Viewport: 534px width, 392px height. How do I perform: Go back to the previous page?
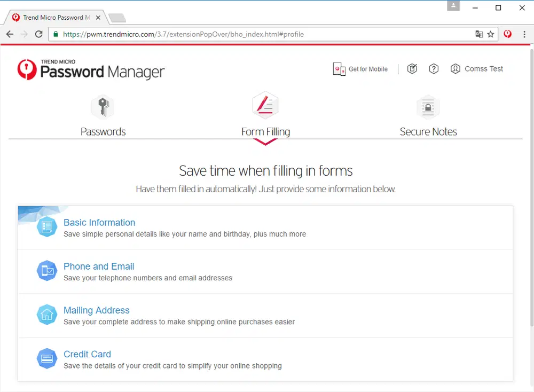point(10,34)
